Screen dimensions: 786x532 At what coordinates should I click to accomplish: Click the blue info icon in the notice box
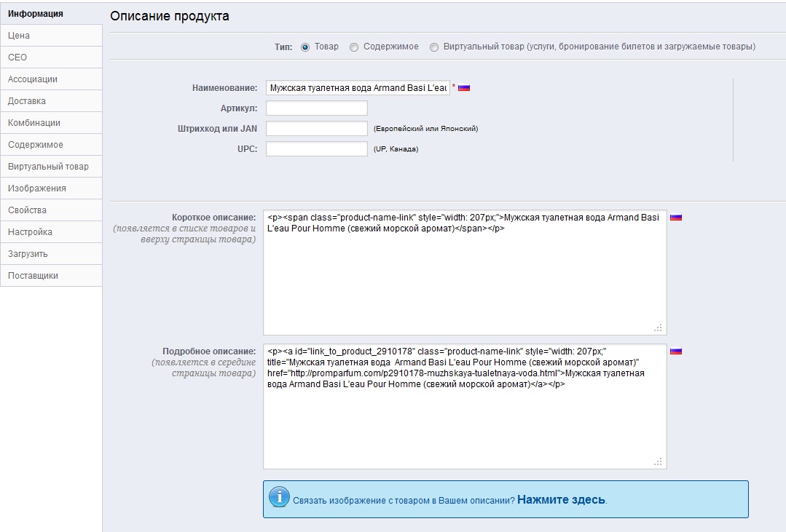pos(279,497)
